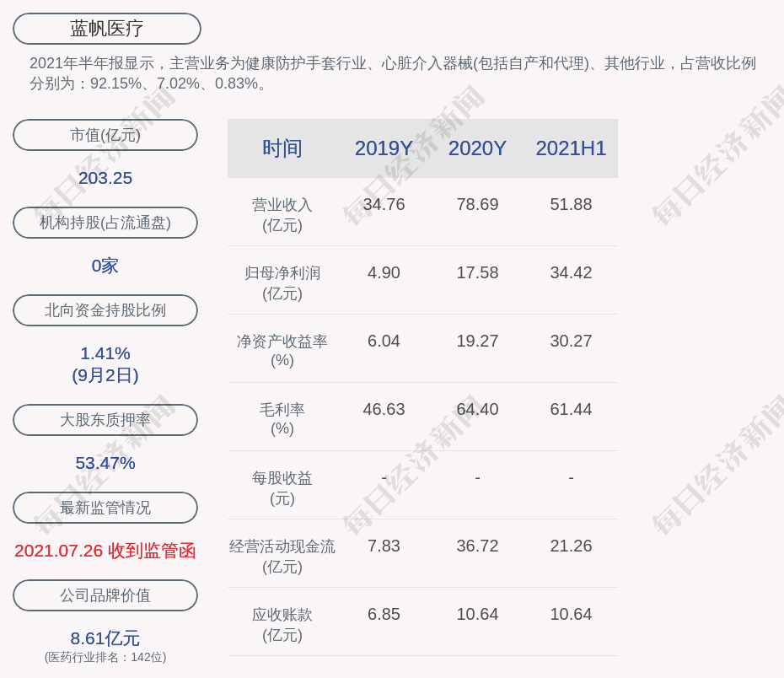The height and width of the screenshot is (678, 784).
Task: Click cash flow value 21.26
Action: click(x=571, y=546)
